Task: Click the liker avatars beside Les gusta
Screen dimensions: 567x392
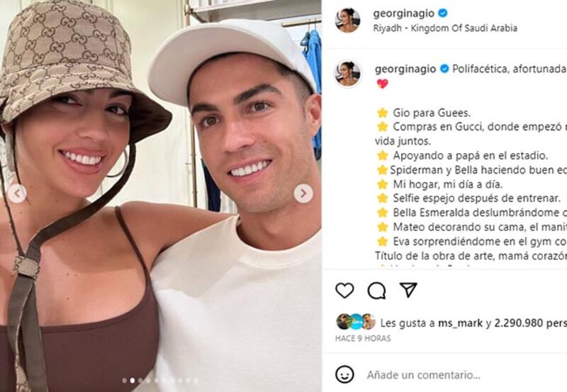Action: coord(357,322)
